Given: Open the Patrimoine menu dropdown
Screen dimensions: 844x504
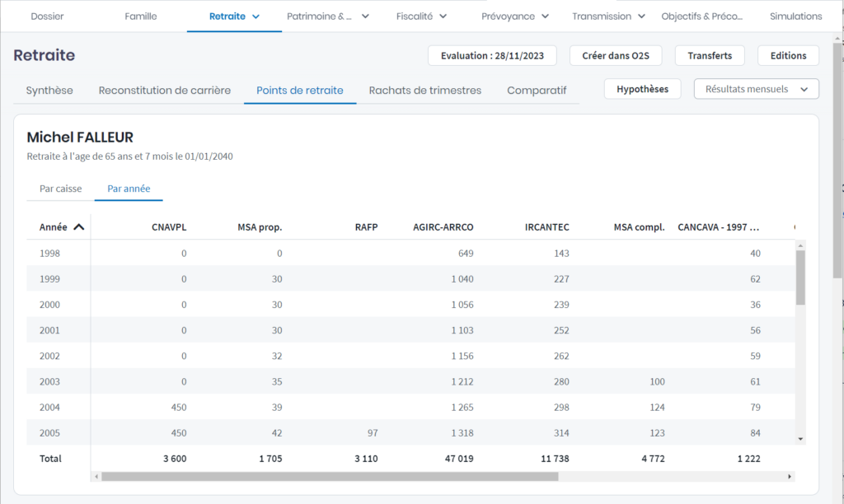Looking at the screenshot, I should click(x=365, y=16).
